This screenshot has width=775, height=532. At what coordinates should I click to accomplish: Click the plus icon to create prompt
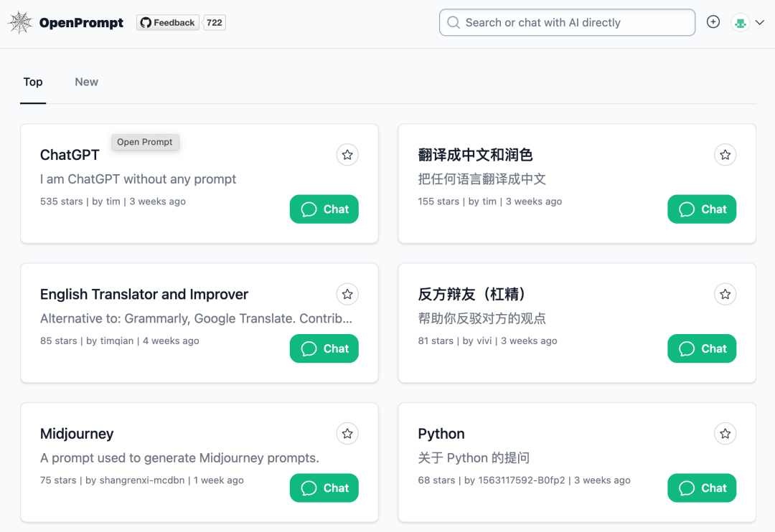pos(713,22)
